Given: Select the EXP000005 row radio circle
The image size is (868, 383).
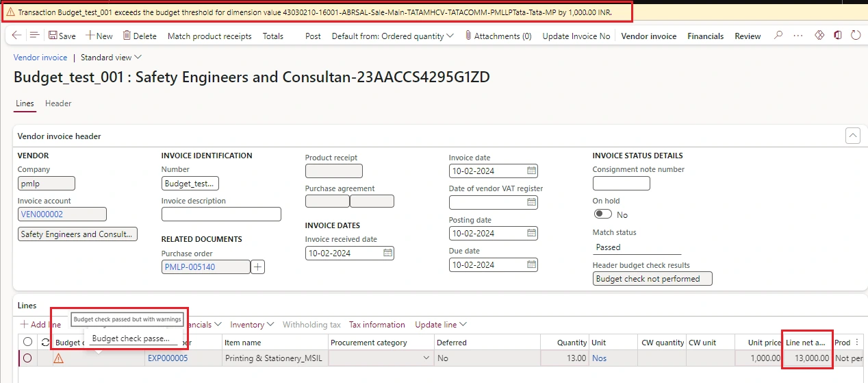Looking at the screenshot, I should tap(27, 358).
